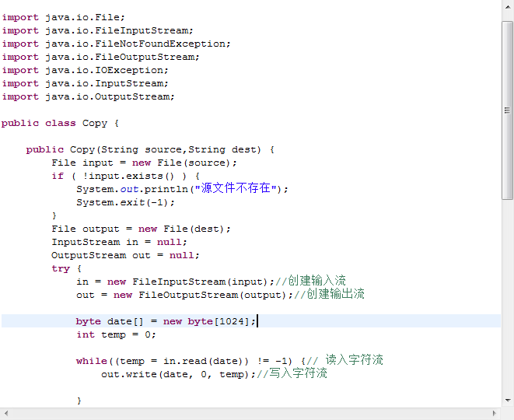
Task: Click line 'import java.io.OutputStream;'
Action: coord(88,96)
